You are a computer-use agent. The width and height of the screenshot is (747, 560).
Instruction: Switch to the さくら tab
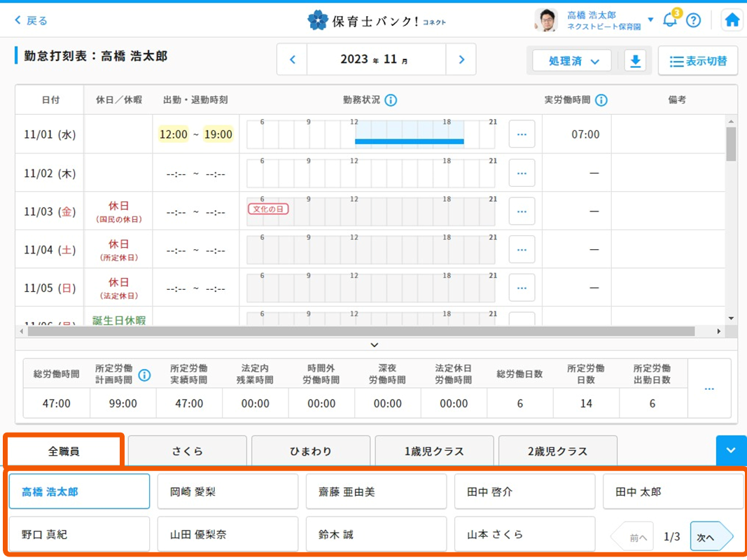(x=187, y=451)
